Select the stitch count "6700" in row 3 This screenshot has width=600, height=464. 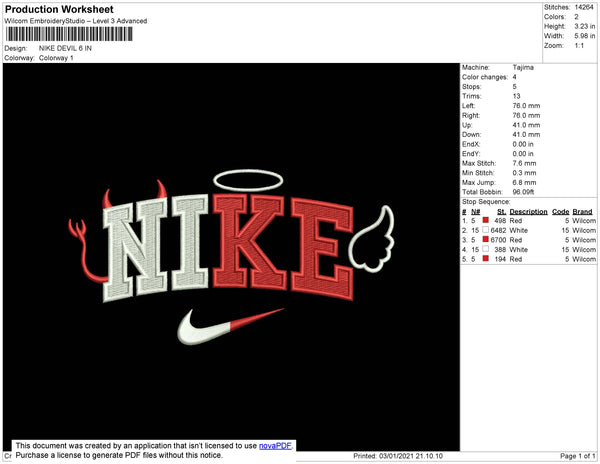click(x=498, y=240)
